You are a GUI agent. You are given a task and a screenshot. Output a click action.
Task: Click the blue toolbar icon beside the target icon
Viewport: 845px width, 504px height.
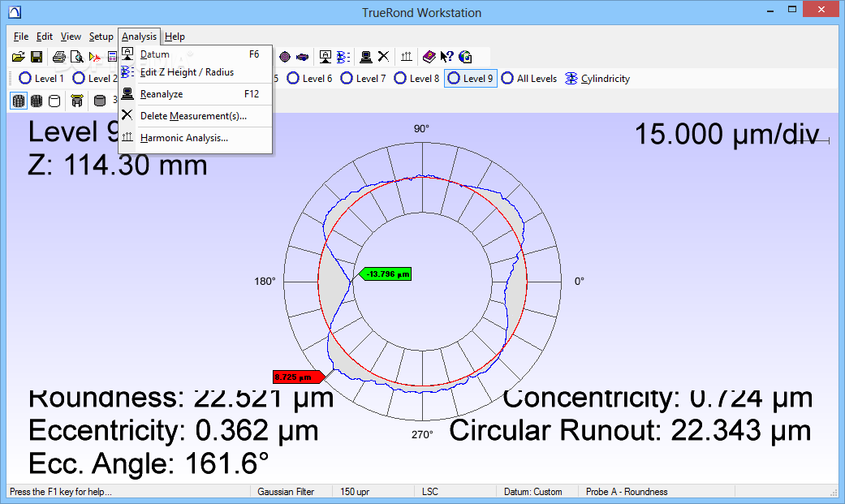click(x=302, y=57)
